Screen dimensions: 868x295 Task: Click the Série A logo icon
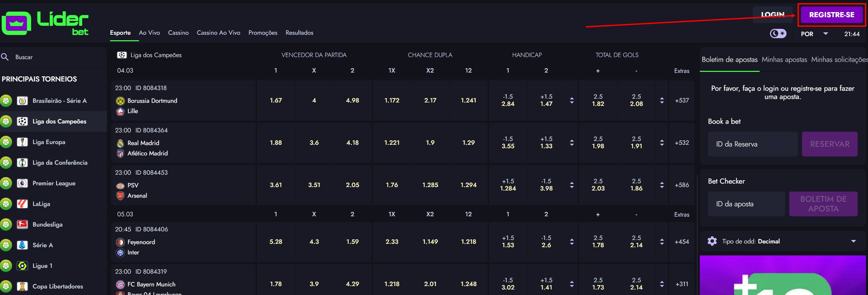[22, 245]
